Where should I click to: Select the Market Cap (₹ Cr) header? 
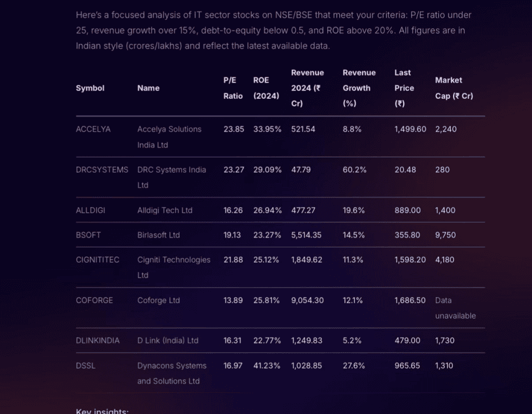tap(454, 88)
